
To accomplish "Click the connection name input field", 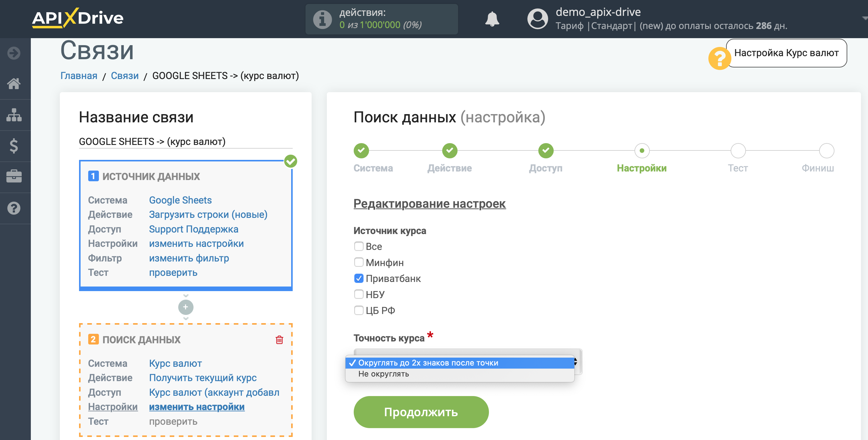I will pos(186,142).
